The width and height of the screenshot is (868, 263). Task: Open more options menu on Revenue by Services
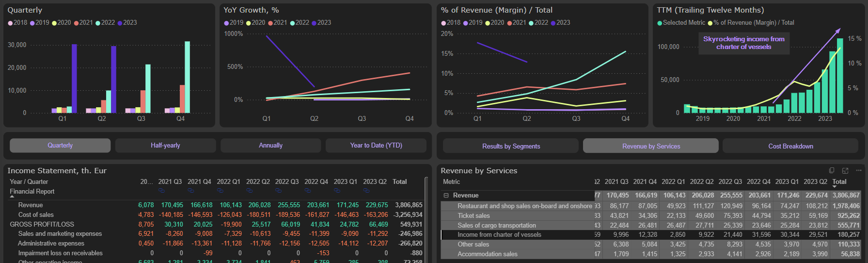858,170
